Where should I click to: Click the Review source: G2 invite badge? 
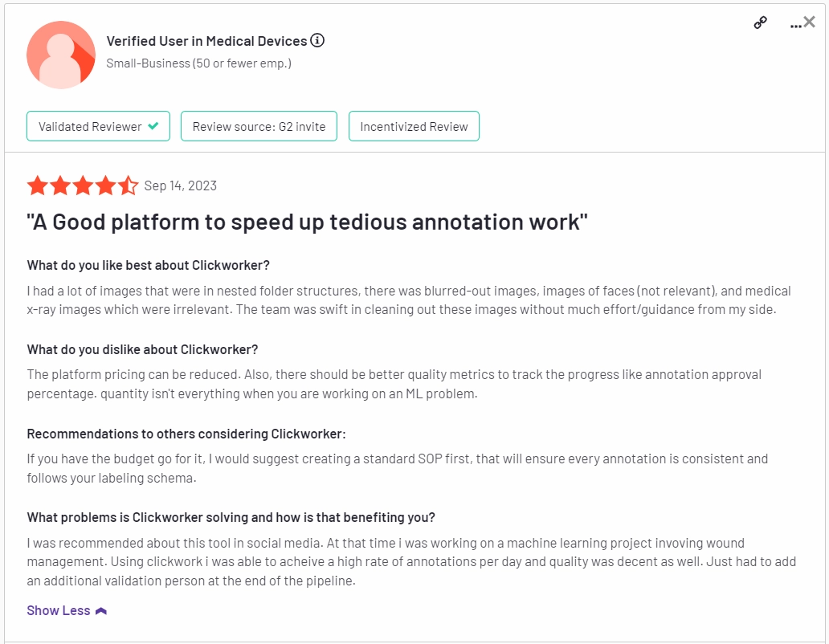pyautogui.click(x=259, y=126)
